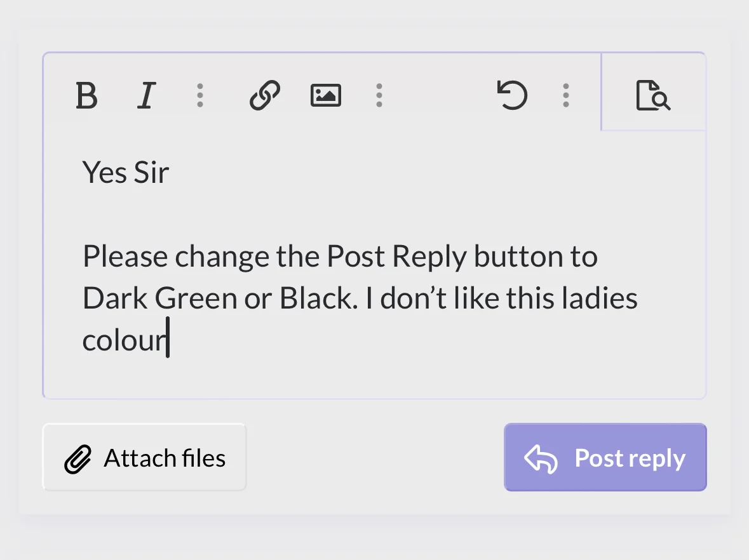Insert a link using the chain icon

click(265, 95)
